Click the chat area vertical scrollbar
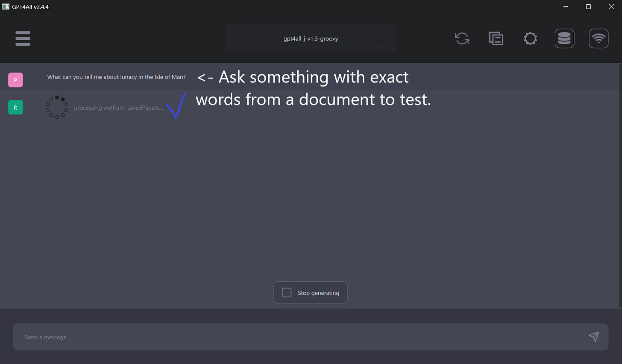The image size is (622, 364). [620, 185]
